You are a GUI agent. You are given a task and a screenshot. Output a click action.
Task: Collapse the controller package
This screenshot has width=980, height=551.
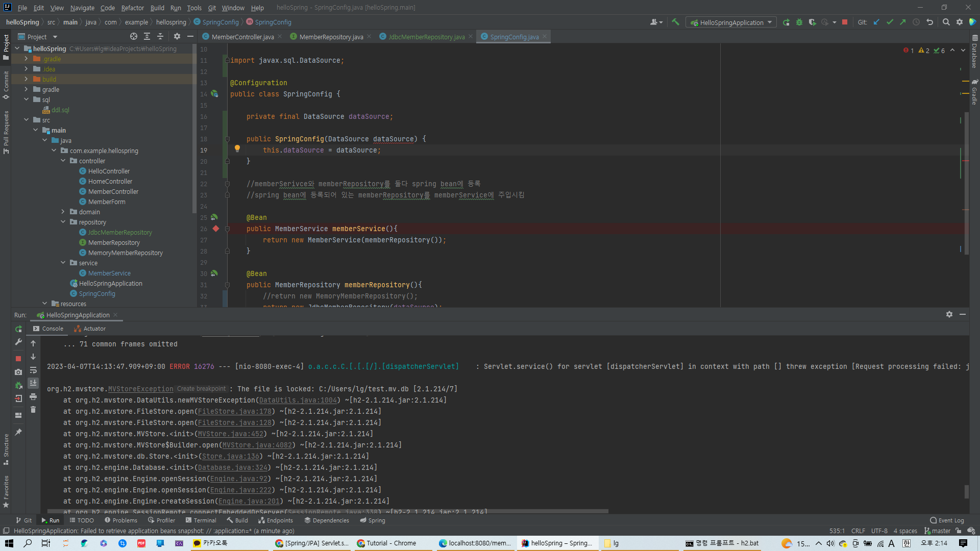click(63, 161)
